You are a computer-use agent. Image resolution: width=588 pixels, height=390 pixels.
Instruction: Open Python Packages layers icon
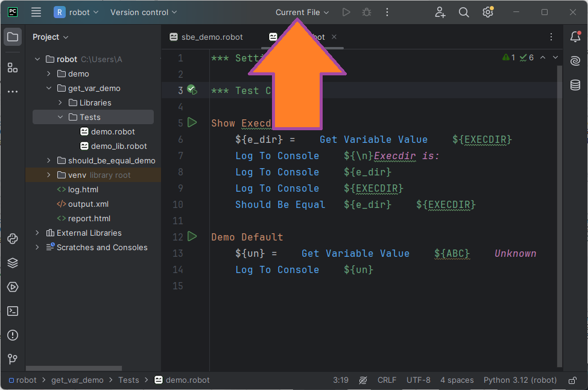click(x=13, y=263)
